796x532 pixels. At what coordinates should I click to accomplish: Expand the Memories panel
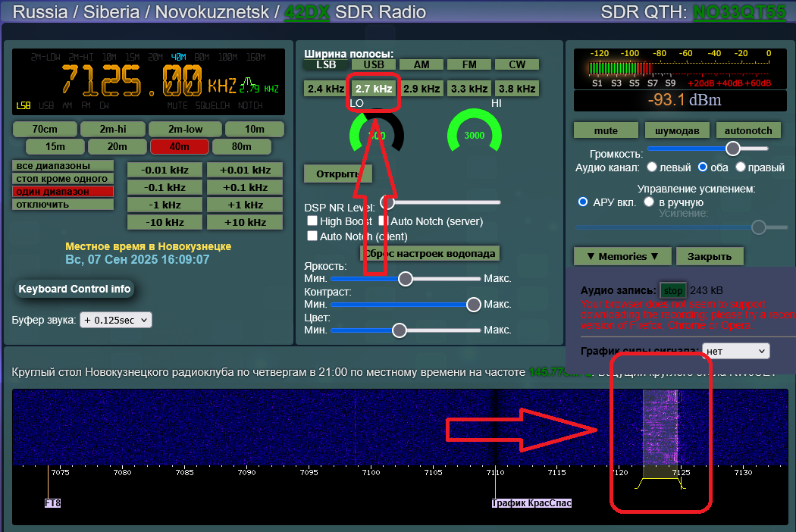pos(622,256)
